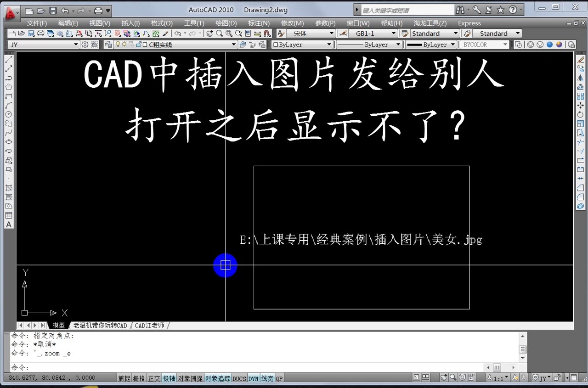The image size is (588, 388).
Task: Open the 插入(I) menu
Action: tap(130, 23)
